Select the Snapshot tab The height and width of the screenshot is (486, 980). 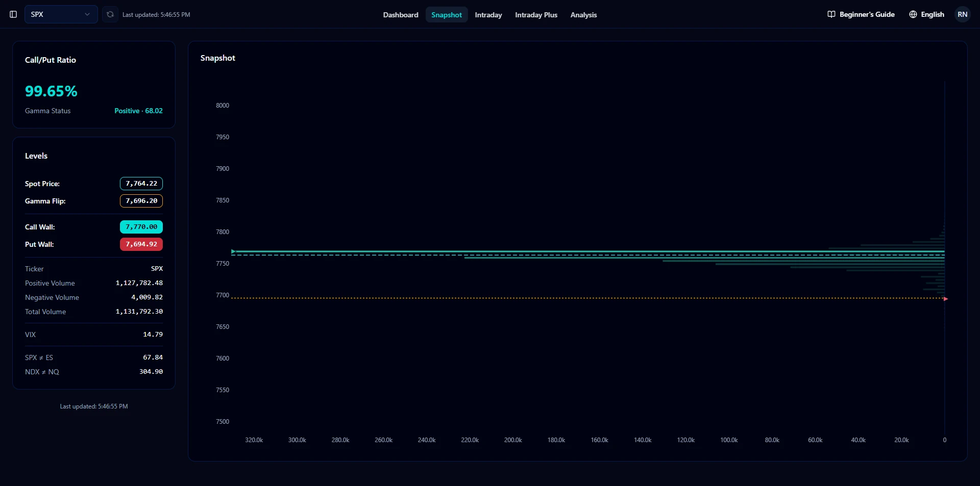click(447, 15)
